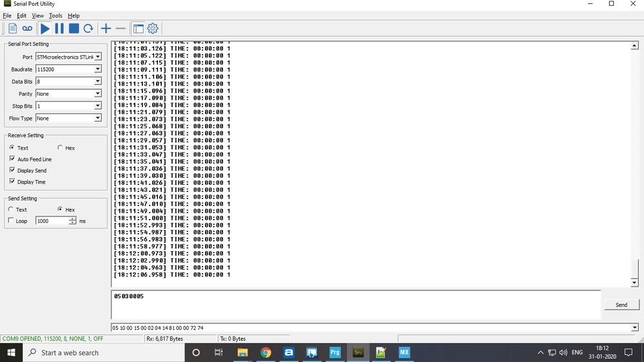Expand the Port dropdown
This screenshot has height=362, width=644.
[x=98, y=57]
